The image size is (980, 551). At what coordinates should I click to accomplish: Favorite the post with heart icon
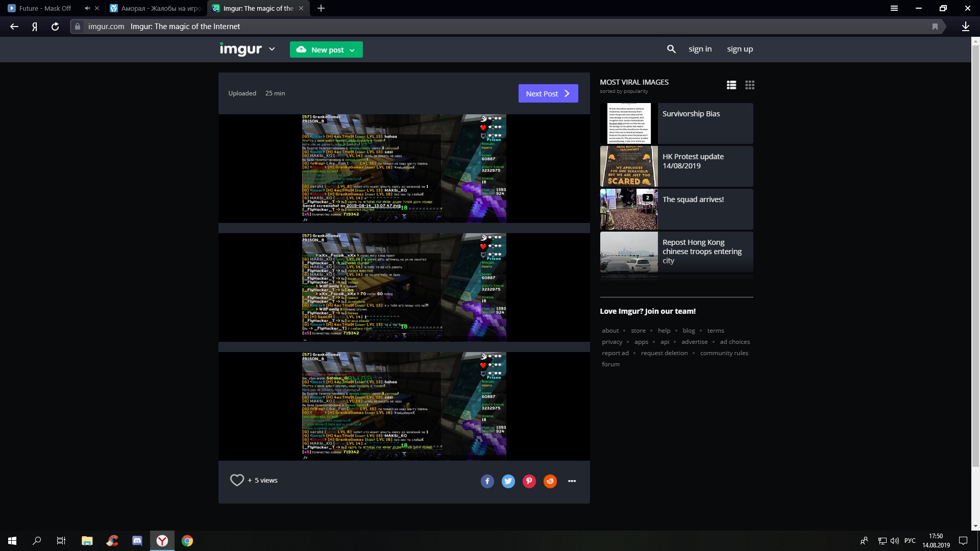tap(237, 480)
